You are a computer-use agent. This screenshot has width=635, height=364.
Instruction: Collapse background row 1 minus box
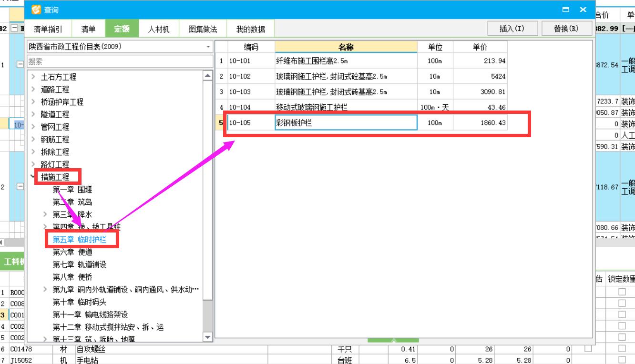click(x=20, y=64)
